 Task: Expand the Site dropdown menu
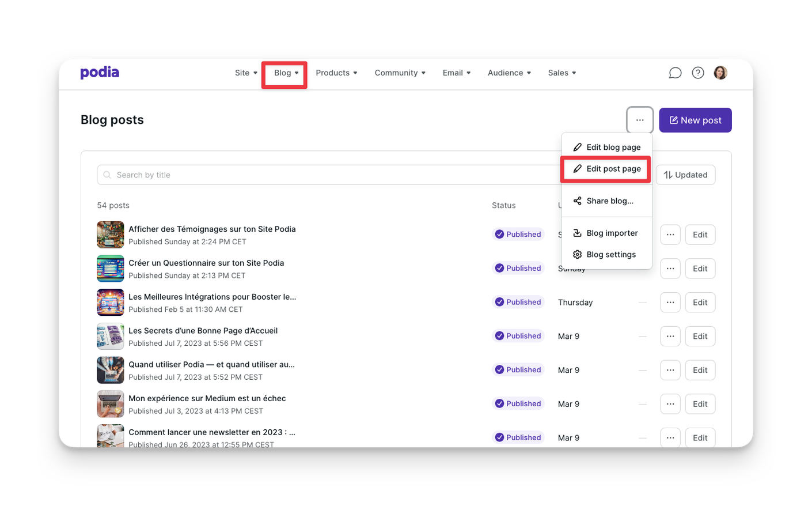pos(246,73)
